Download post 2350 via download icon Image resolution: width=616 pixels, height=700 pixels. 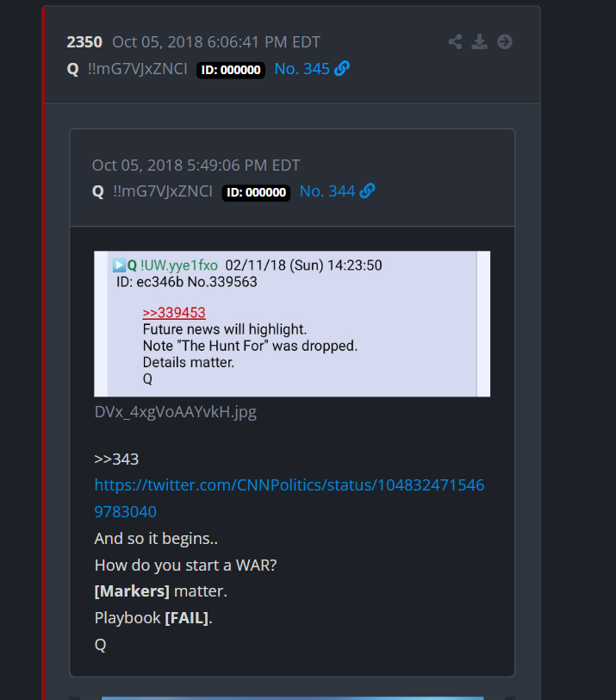[x=480, y=42]
